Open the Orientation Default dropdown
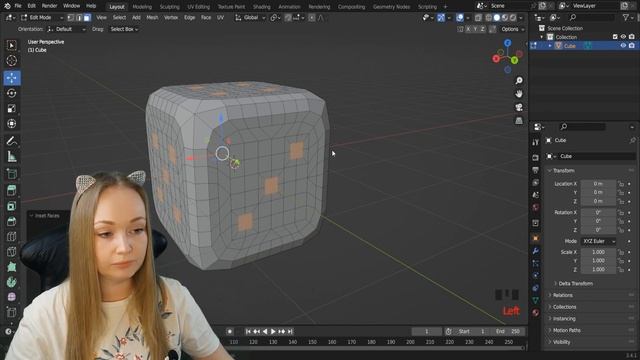This screenshot has width=640, height=360. (x=66, y=29)
